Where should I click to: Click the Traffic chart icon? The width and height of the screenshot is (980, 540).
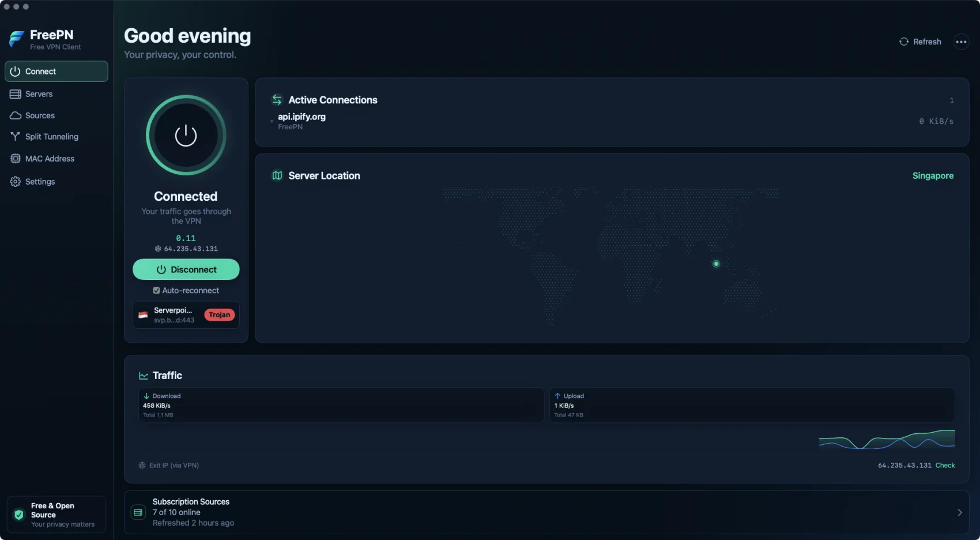click(144, 376)
